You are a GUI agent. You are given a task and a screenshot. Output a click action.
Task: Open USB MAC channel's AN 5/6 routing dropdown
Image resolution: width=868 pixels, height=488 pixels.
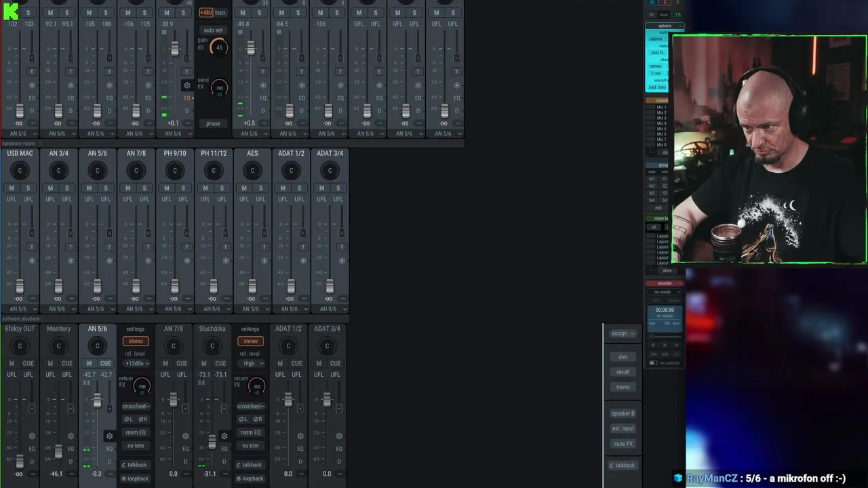[20, 309]
